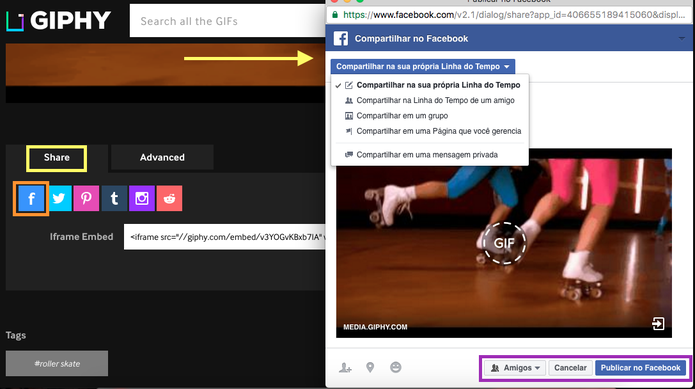Click the roller skate GIF thumbnail
This screenshot has width=695, height=389.
(x=504, y=243)
